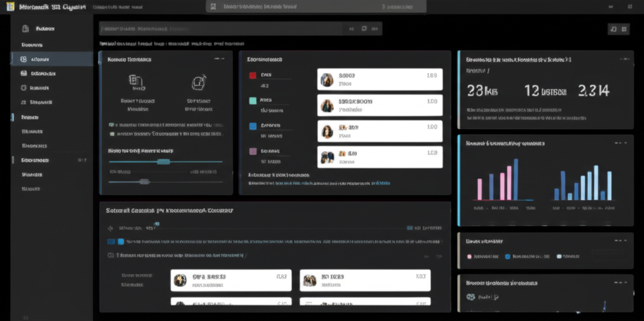This screenshot has height=321, width=644.
Task: Click the shield-shaped icon in the slider panel
Action: tap(199, 82)
